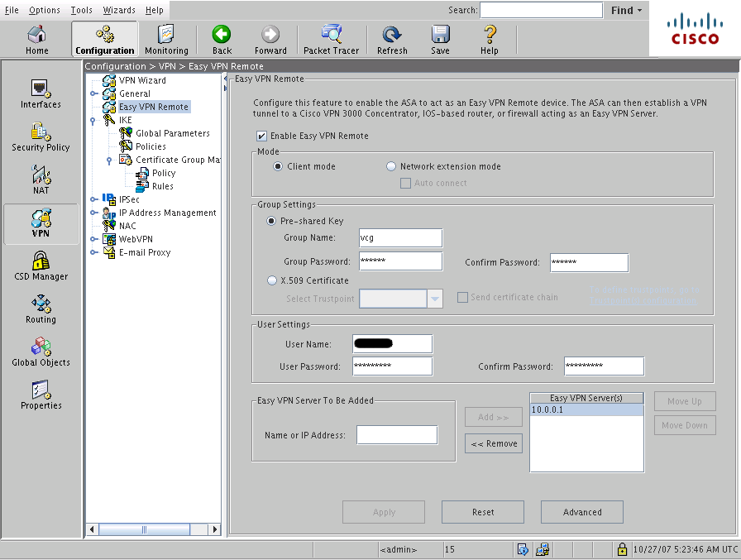This screenshot has height=560, width=741.
Task: Toggle Send certificate chain checkbox
Action: coord(462,297)
